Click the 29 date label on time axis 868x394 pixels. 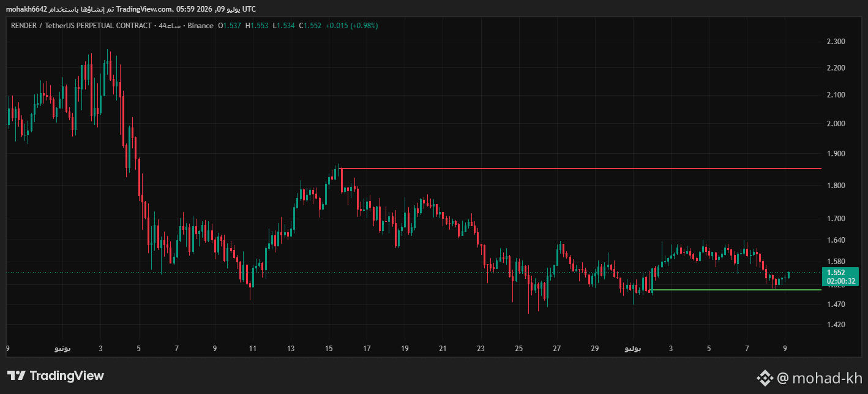coord(594,349)
